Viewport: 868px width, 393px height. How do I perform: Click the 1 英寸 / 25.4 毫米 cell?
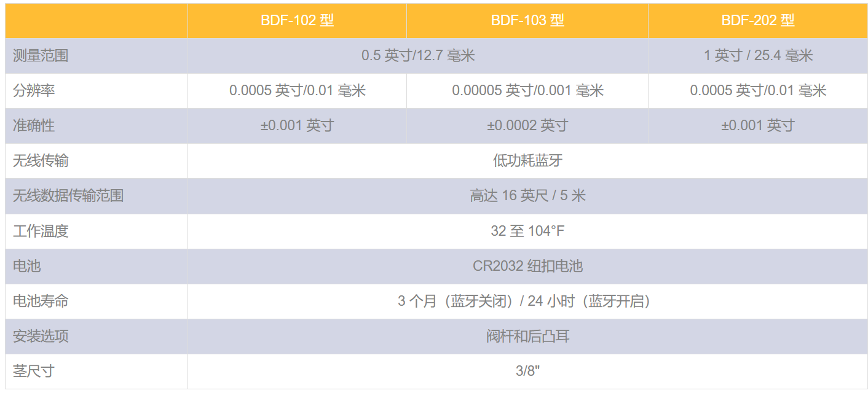point(758,56)
